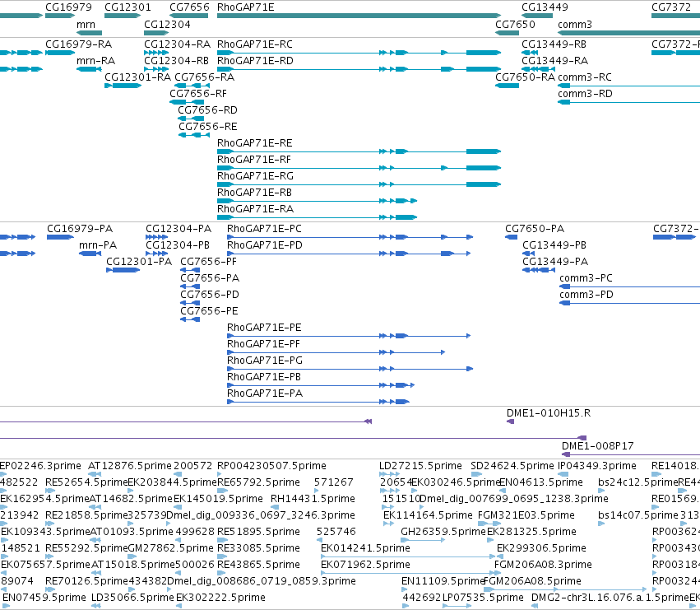
Task: Select protein CG12304-PA label
Action: (x=178, y=229)
